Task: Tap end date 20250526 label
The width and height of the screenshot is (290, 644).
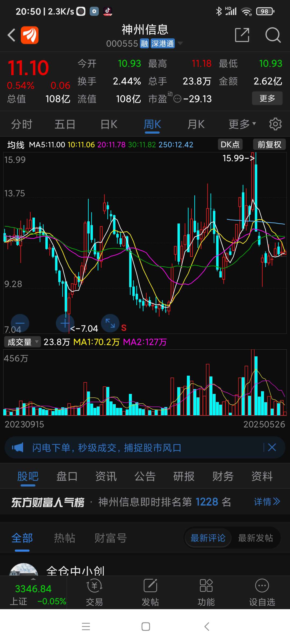Action: 264,424
